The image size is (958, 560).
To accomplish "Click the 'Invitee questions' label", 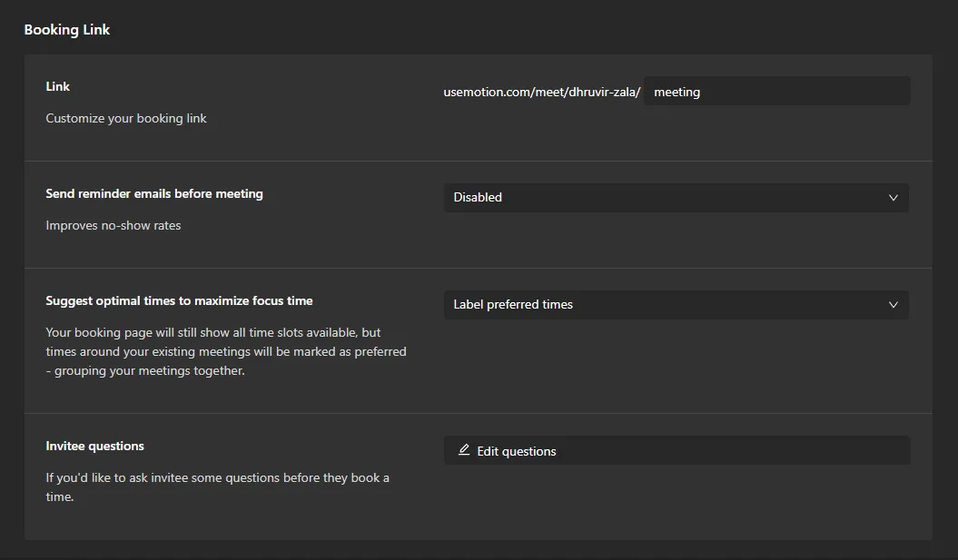I will pos(94,446).
